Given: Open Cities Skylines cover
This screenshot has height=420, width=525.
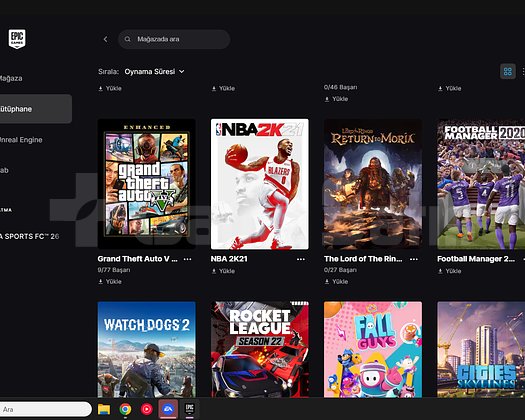Looking at the screenshot, I should 481,349.
